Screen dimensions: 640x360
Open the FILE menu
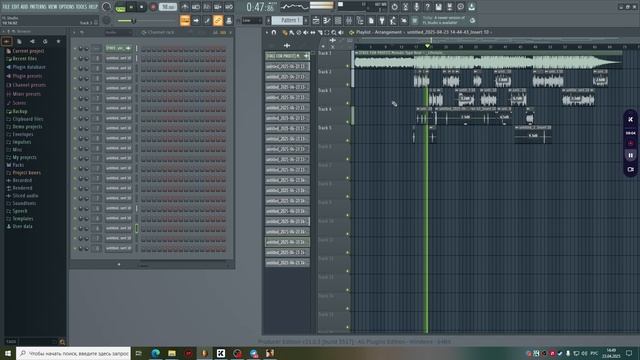pyautogui.click(x=6, y=7)
